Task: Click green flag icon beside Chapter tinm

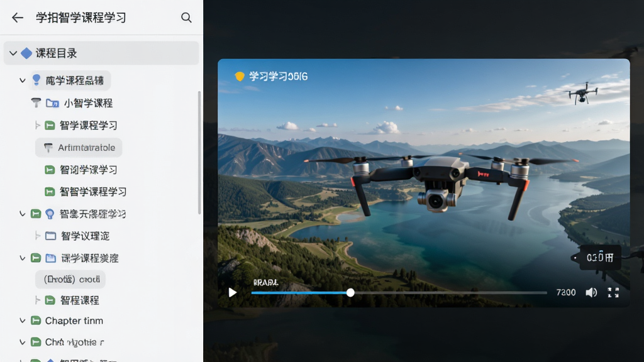Action: point(36,321)
